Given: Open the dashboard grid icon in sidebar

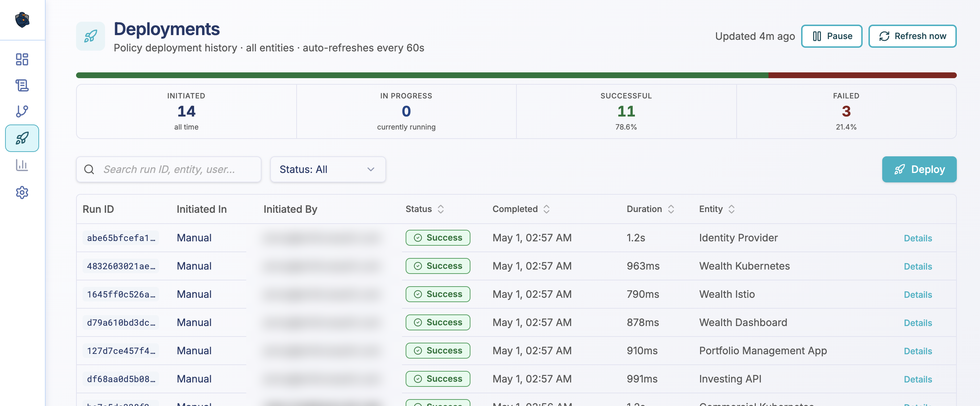Looking at the screenshot, I should click(x=22, y=59).
